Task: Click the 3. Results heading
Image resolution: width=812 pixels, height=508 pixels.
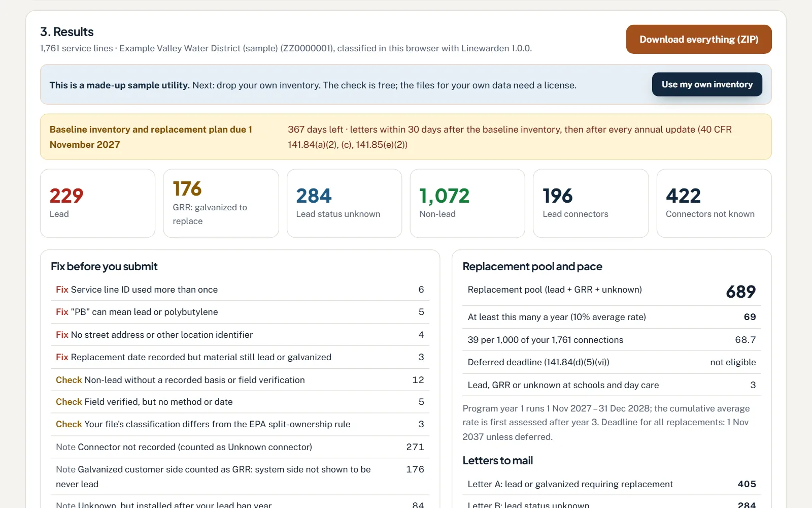Action: click(x=67, y=32)
